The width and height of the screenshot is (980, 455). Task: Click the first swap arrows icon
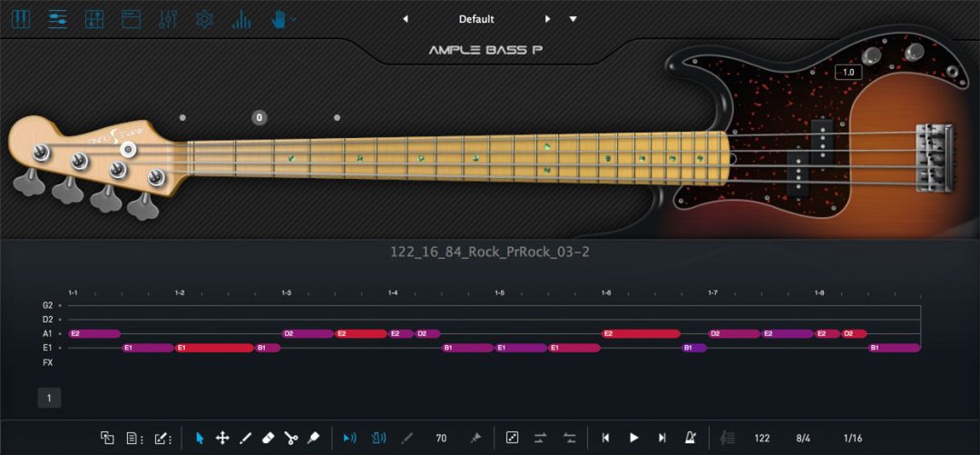(541, 438)
